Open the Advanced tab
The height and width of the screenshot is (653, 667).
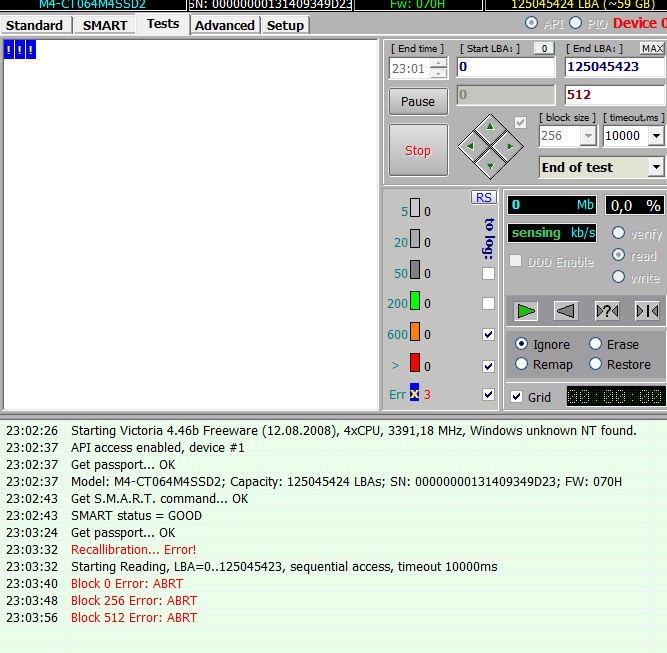(225, 25)
